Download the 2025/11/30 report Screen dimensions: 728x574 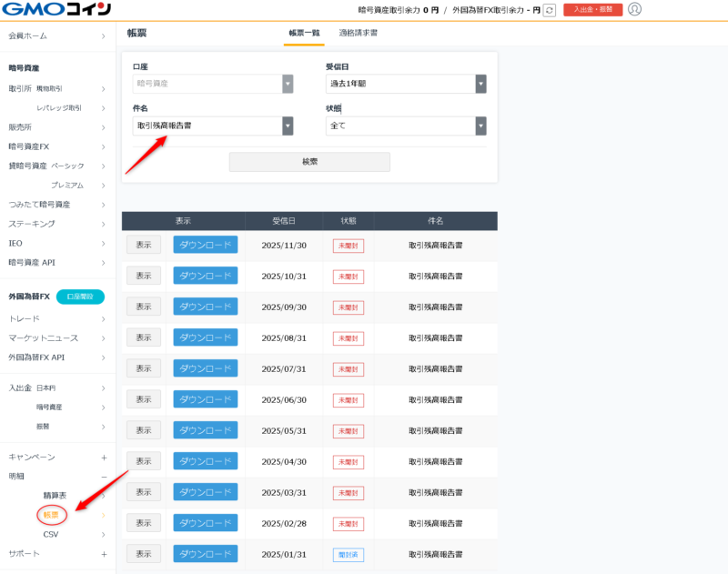click(x=205, y=245)
